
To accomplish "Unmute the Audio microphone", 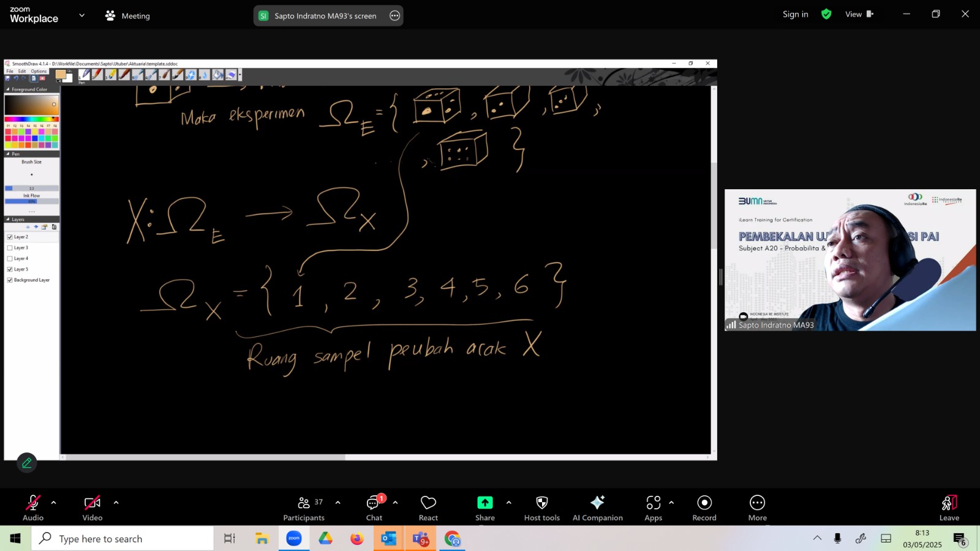I will 33,503.
